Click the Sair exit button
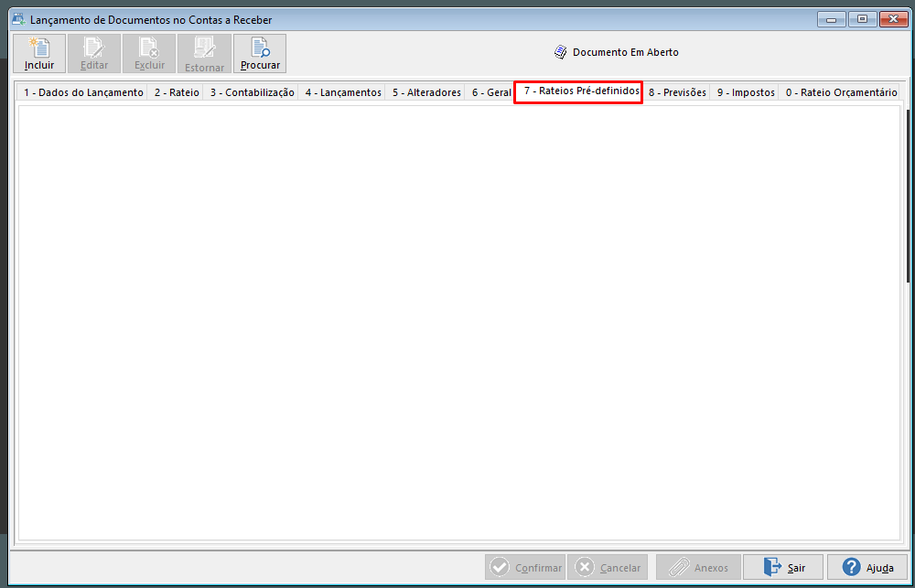The width and height of the screenshot is (915, 588). pos(783,568)
